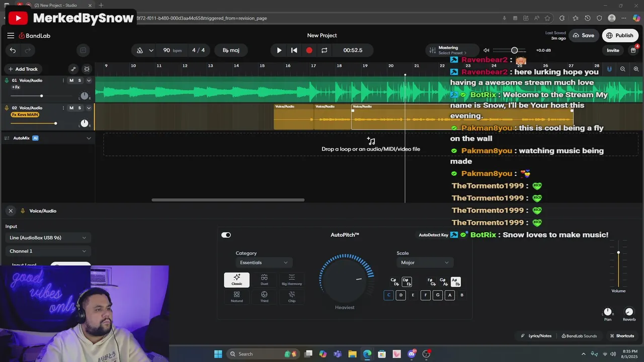Open the Line (AudioBox USB 96) input dropdown
Image resolution: width=644 pixels, height=362 pixels.
pyautogui.click(x=48, y=238)
